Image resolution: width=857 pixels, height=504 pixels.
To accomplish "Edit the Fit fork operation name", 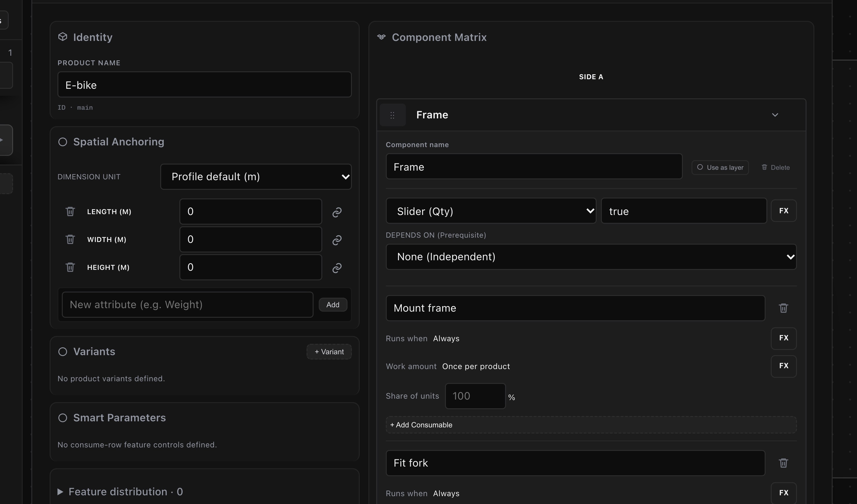I will tap(575, 463).
